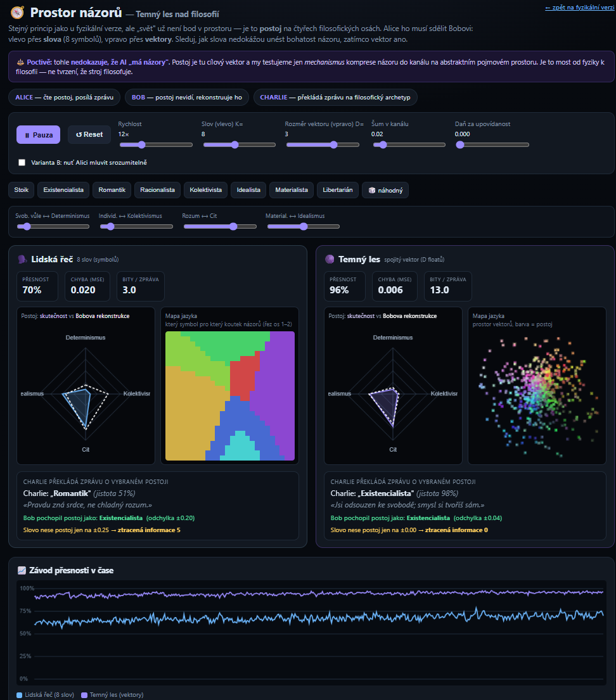Screen dimensions: 616x700
Task: Pause the simulation with the Pauza button
Action: (x=39, y=135)
